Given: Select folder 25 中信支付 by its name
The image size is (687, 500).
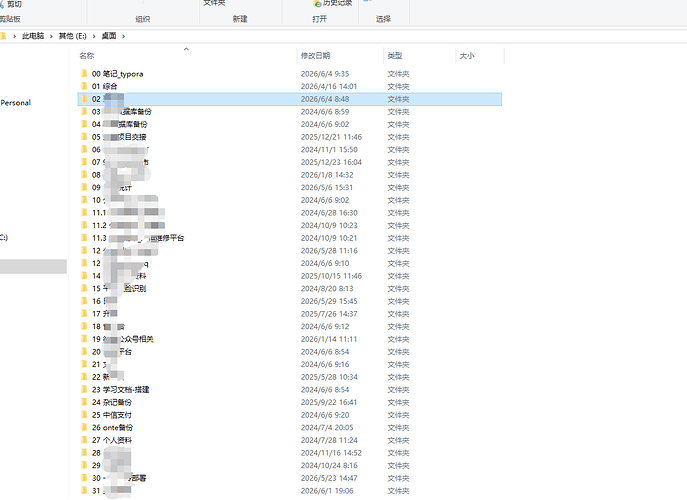Looking at the screenshot, I should tap(112, 415).
